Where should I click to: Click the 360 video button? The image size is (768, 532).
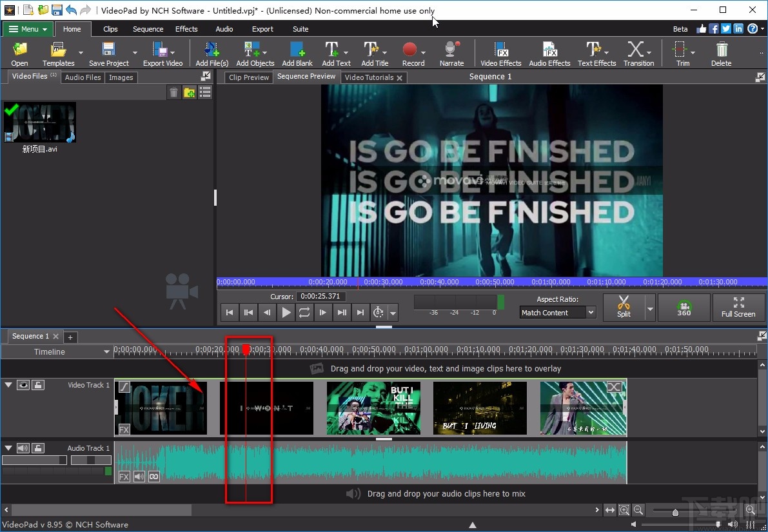click(x=684, y=308)
